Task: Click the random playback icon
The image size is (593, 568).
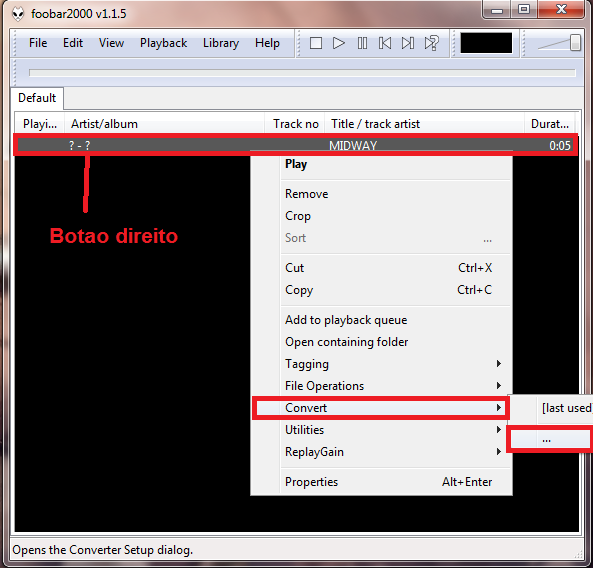Action: (432, 43)
